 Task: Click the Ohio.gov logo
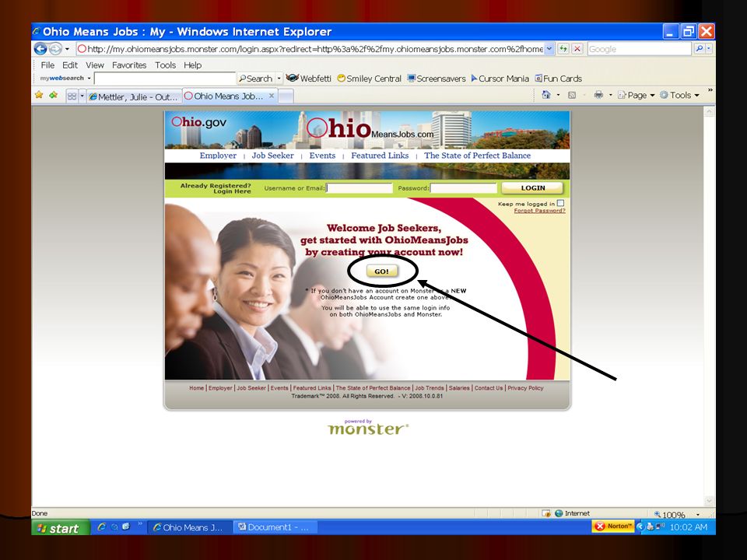click(x=198, y=122)
